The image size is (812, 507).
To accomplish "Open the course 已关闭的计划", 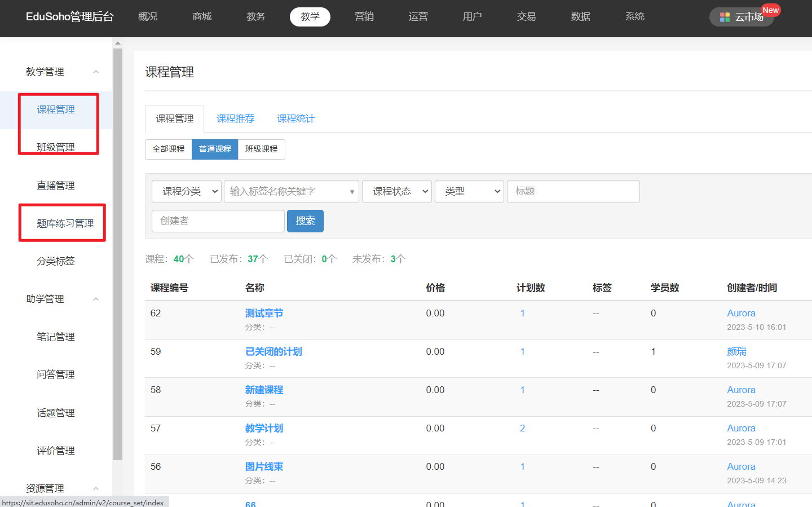I will coord(273,352).
